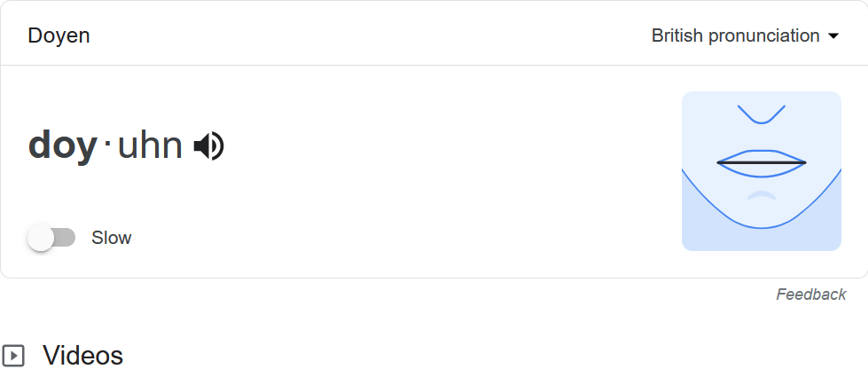Open the Videos section heading

(x=82, y=356)
